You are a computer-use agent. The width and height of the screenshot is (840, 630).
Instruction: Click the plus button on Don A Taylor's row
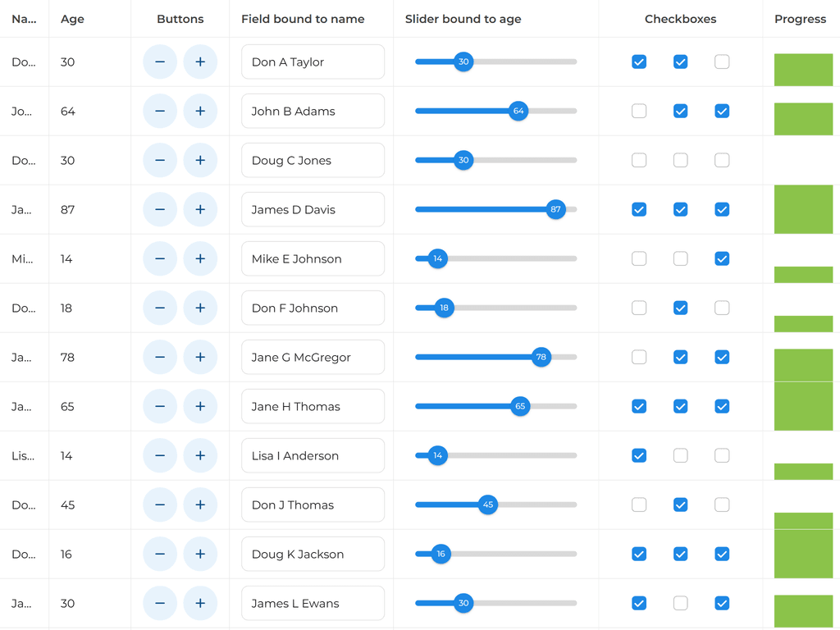point(200,62)
